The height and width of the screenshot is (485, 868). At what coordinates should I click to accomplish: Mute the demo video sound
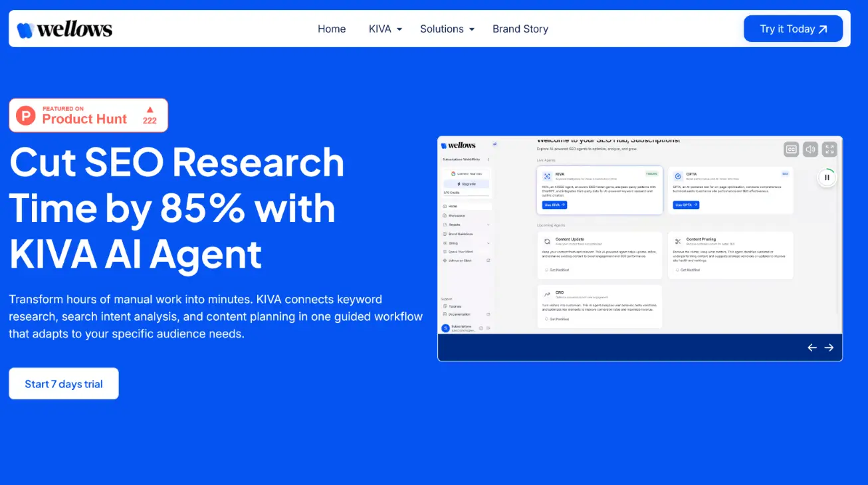[x=810, y=149]
